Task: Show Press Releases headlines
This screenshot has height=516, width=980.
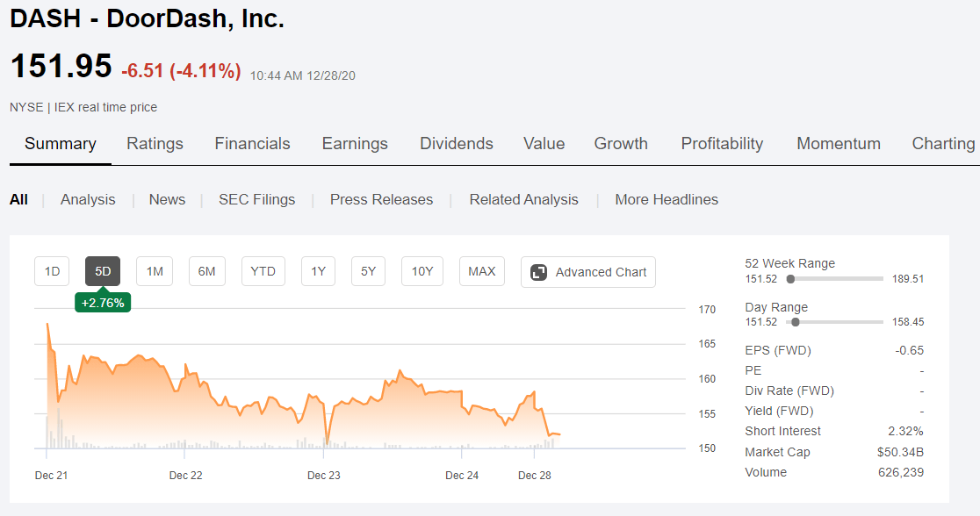Action: (x=381, y=200)
